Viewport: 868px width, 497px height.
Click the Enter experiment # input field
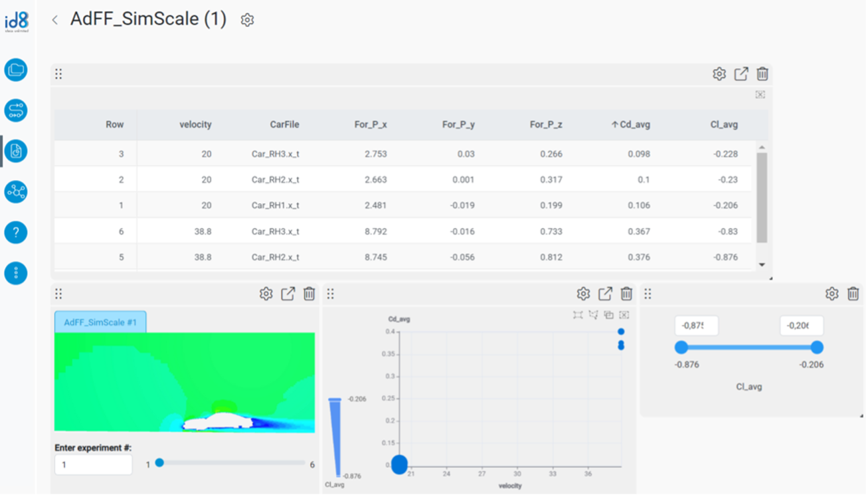click(93, 464)
